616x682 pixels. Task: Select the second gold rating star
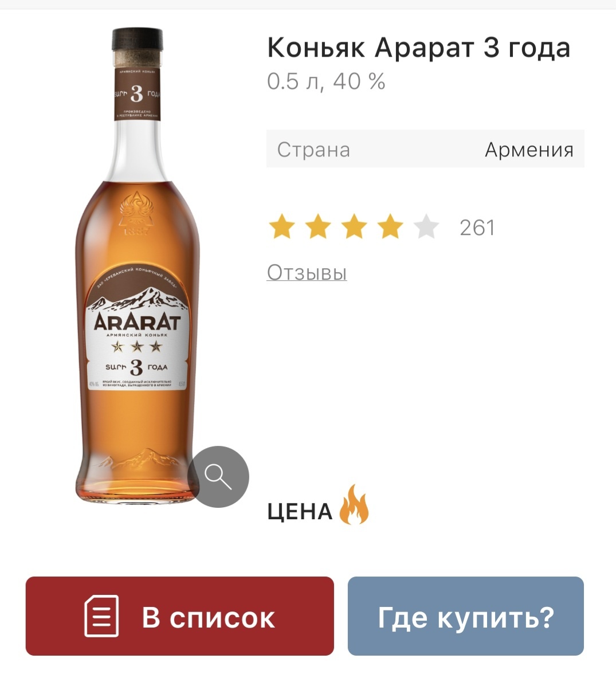point(318,226)
